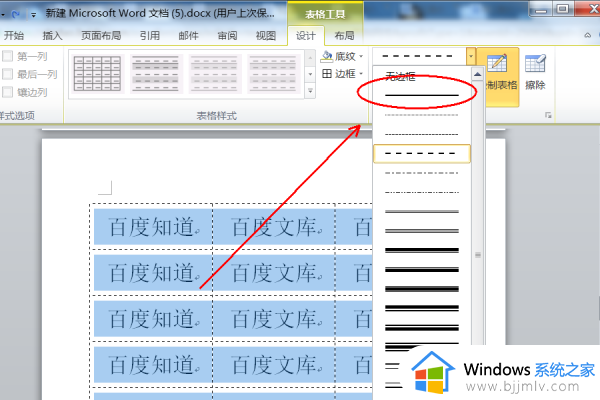Choose the third light dashed table style
Image resolution: width=600 pixels, height=400 pixels.
click(x=214, y=73)
